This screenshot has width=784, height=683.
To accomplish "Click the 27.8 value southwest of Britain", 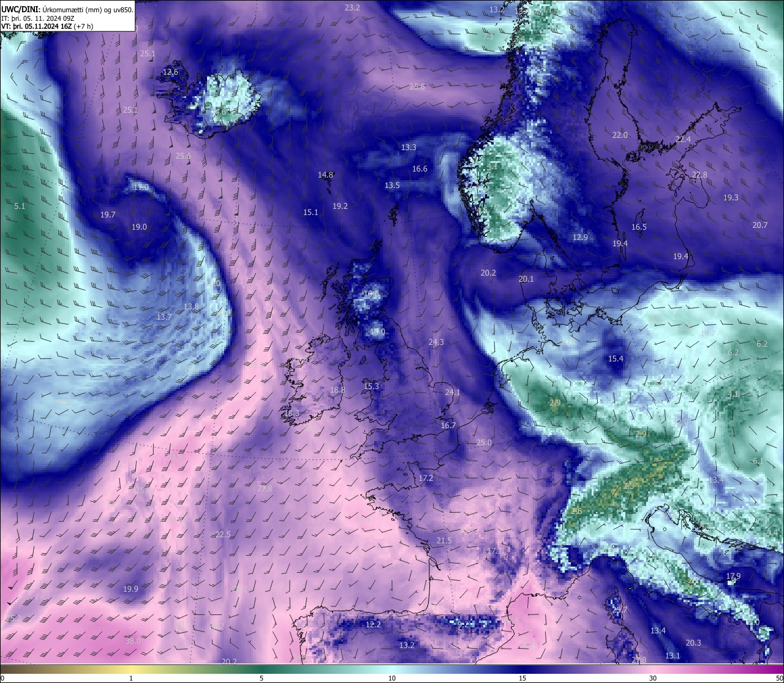I will 265,488.
